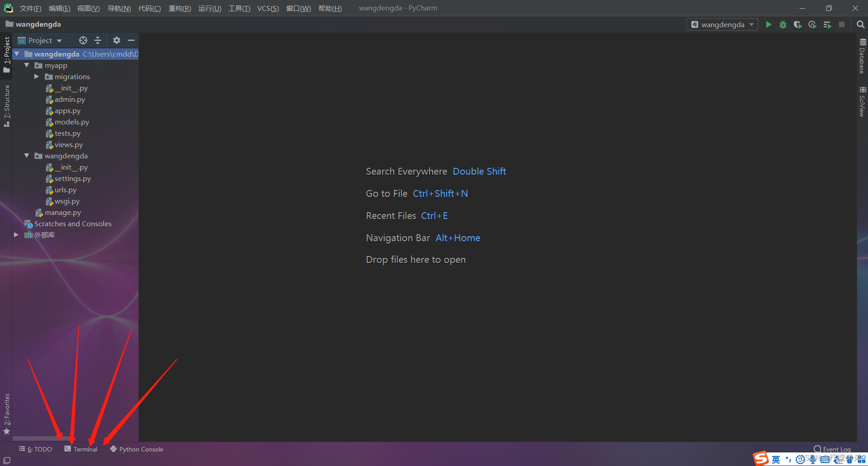Image resolution: width=868 pixels, height=466 pixels.
Task: Select views.py in the project tree
Action: [x=69, y=144]
